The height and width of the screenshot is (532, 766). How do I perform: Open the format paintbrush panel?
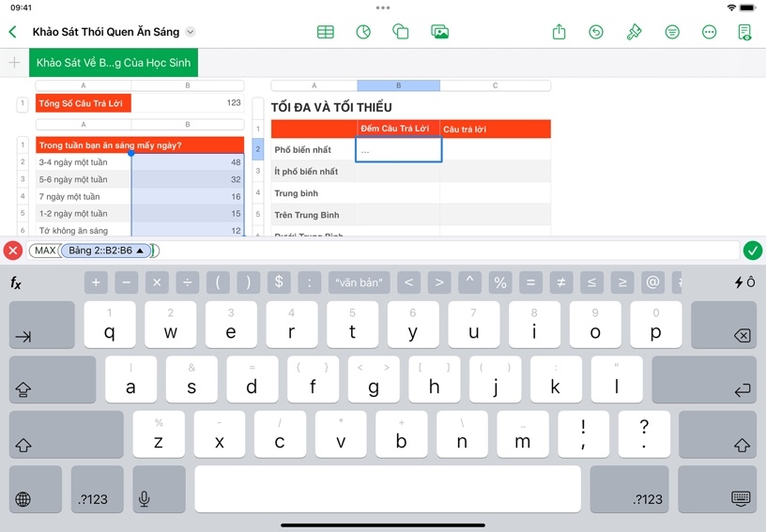(635, 32)
